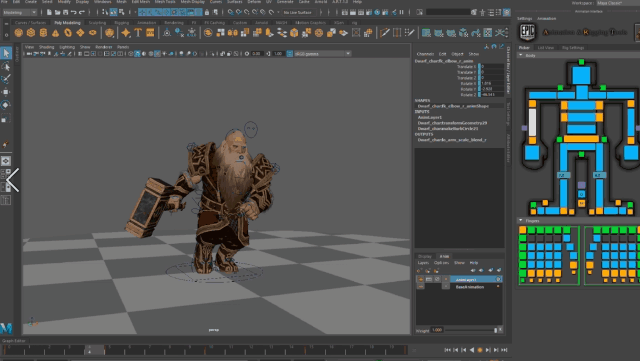
Task: Click the star-shaped Super Shapes shelf icon
Action: point(126,33)
